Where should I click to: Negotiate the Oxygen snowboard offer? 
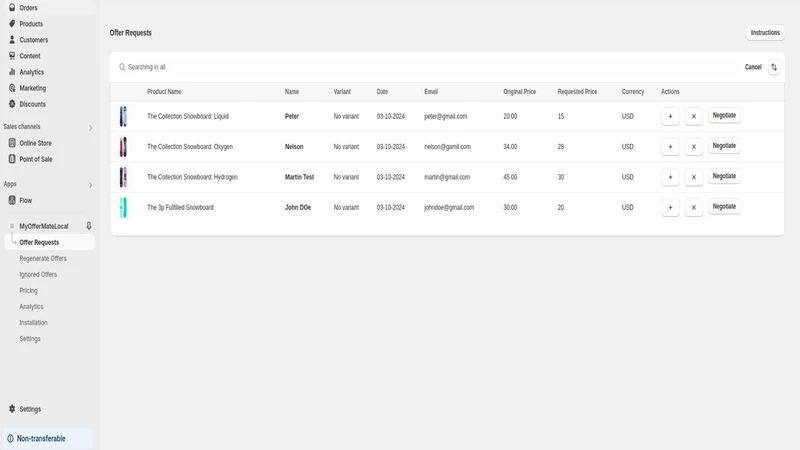[724, 146]
